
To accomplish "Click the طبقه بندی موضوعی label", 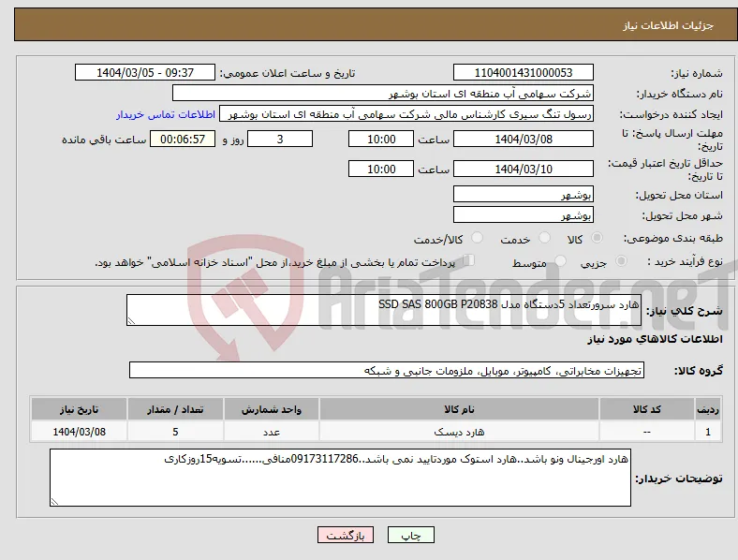I will [673, 238].
